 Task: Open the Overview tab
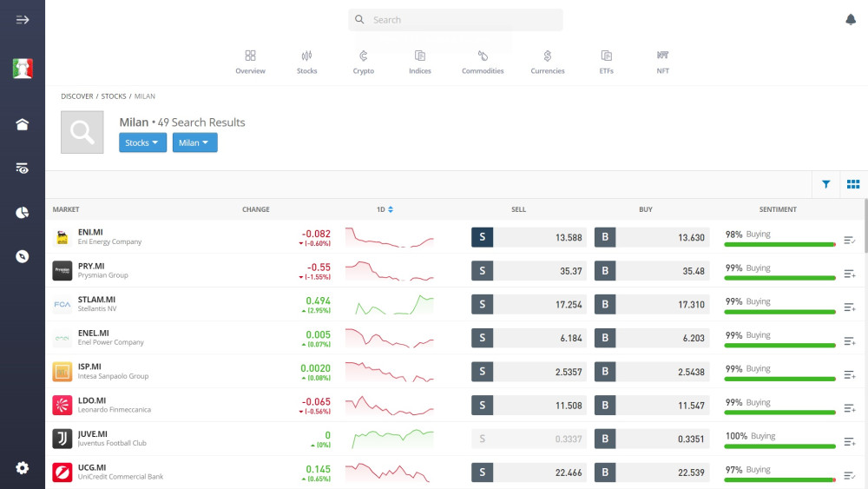click(250, 62)
